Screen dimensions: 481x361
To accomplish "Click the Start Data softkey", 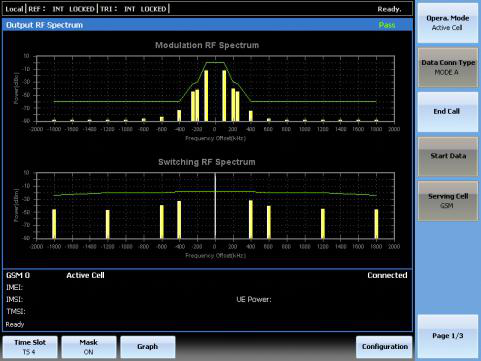I will [447, 156].
